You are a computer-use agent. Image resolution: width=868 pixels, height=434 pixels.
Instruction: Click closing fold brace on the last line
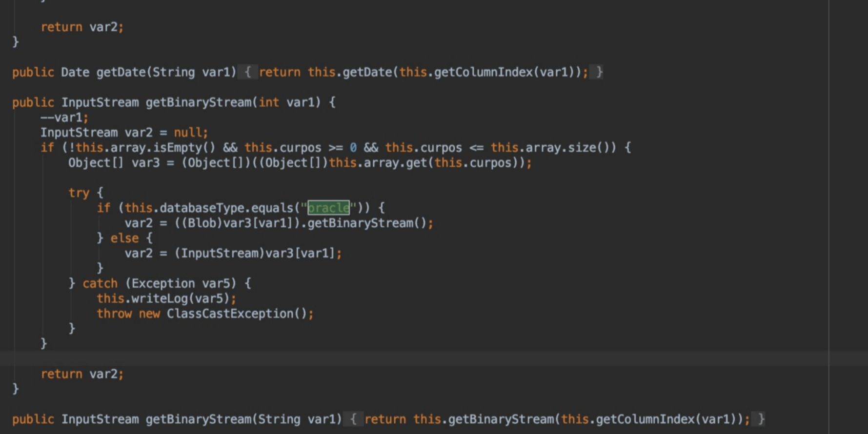tap(761, 419)
